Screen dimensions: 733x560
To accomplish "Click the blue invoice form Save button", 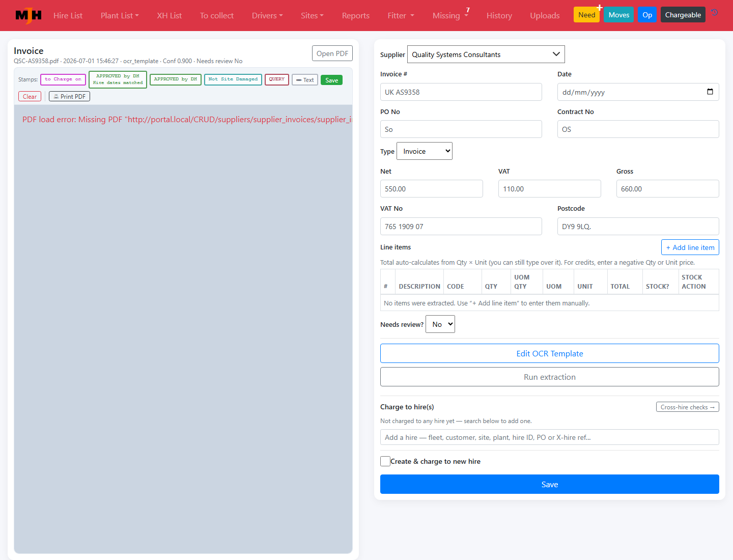I will (x=550, y=484).
